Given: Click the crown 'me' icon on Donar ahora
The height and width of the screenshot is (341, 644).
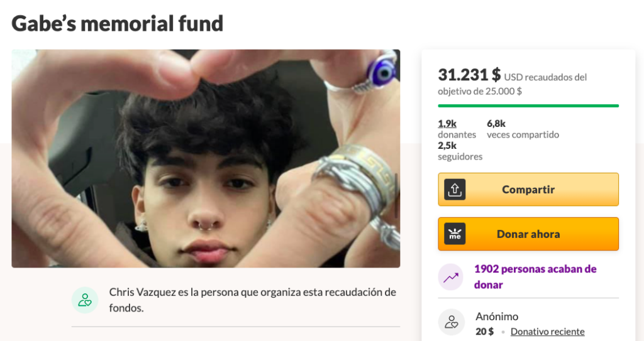Looking at the screenshot, I should (x=455, y=234).
